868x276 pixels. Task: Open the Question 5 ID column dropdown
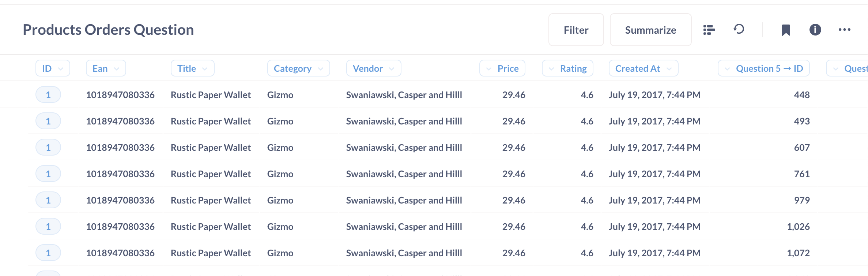[x=764, y=68]
